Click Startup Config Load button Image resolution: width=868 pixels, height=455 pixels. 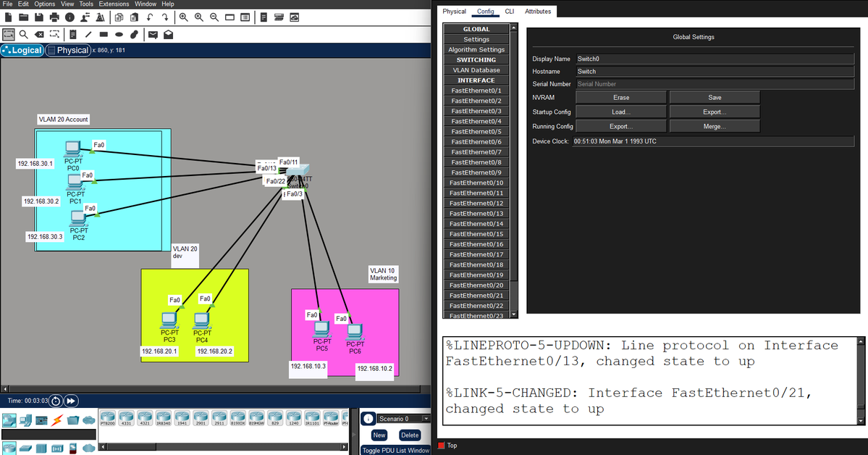[x=621, y=112]
